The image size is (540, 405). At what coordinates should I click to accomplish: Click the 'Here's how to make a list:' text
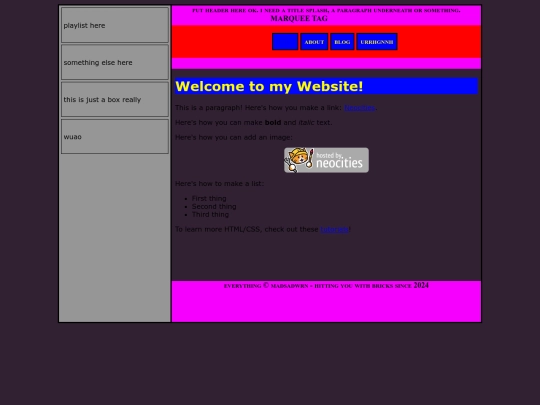click(219, 184)
